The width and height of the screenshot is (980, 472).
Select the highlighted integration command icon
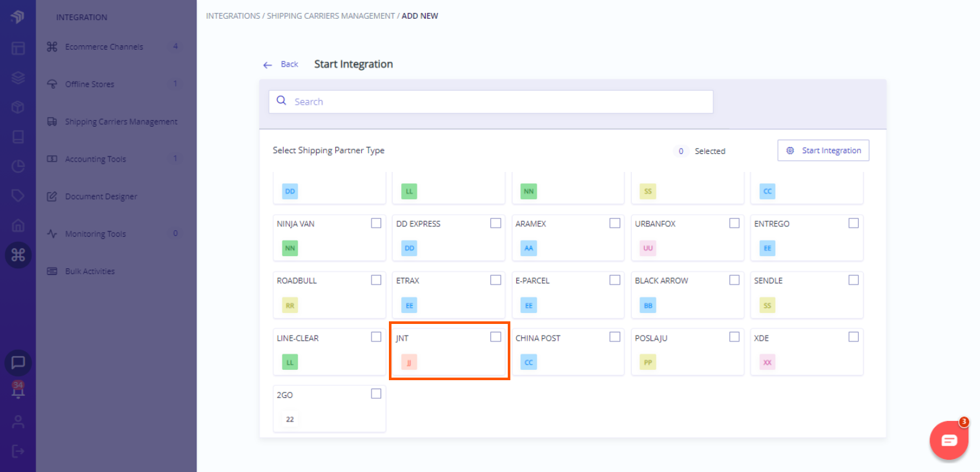click(18, 255)
